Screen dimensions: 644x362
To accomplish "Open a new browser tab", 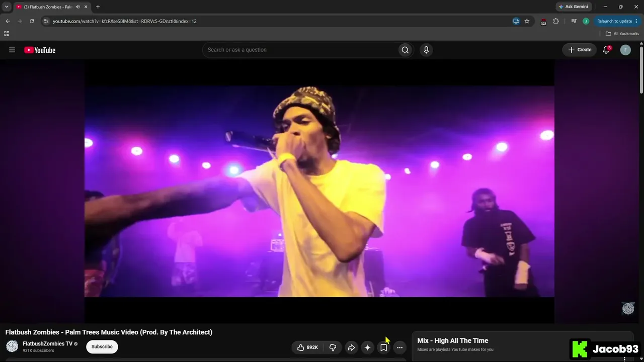I will click(98, 7).
